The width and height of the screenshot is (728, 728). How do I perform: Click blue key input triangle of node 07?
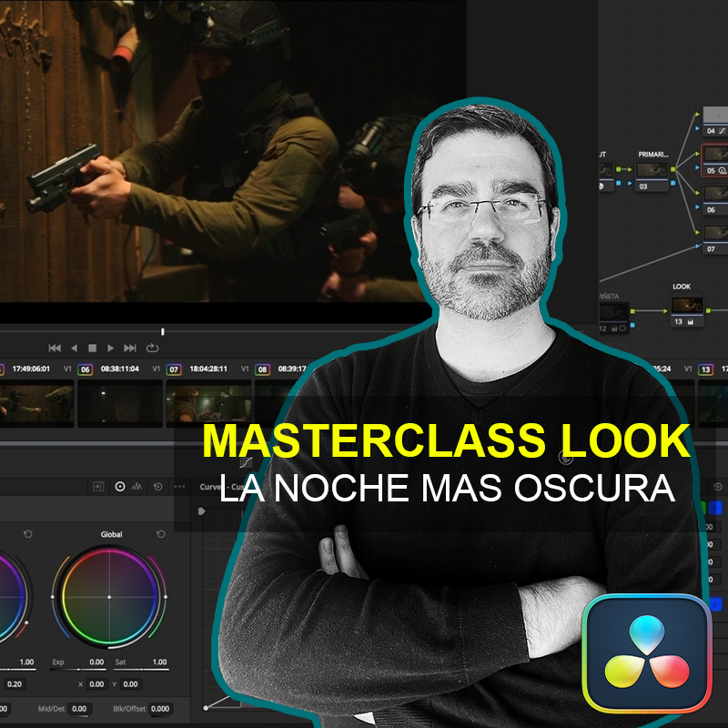point(697,246)
